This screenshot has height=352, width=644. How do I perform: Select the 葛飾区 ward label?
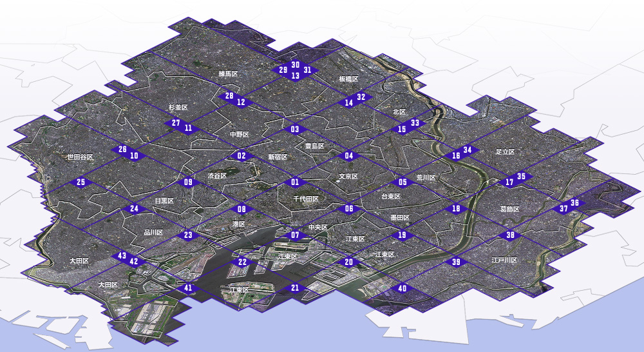tap(509, 210)
